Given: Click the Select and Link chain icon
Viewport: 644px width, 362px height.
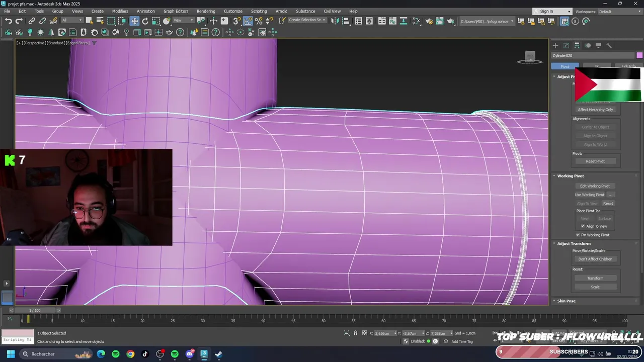Looking at the screenshot, I should click(x=32, y=21).
